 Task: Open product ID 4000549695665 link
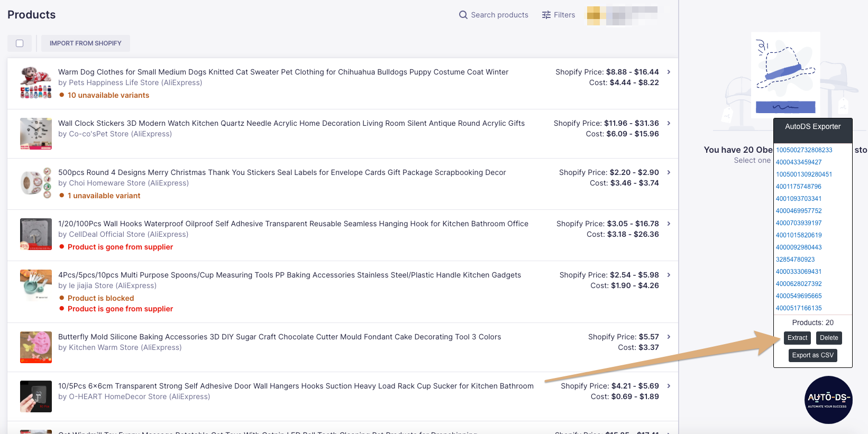pos(799,296)
